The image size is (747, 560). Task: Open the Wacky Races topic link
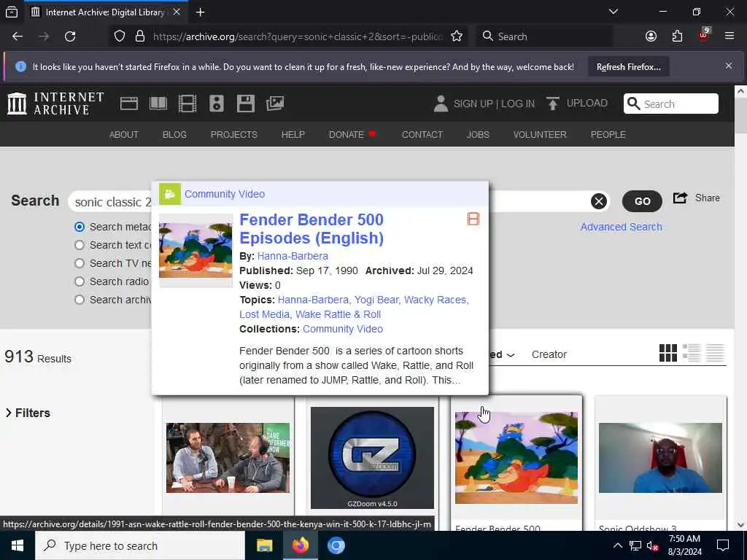[435, 300]
